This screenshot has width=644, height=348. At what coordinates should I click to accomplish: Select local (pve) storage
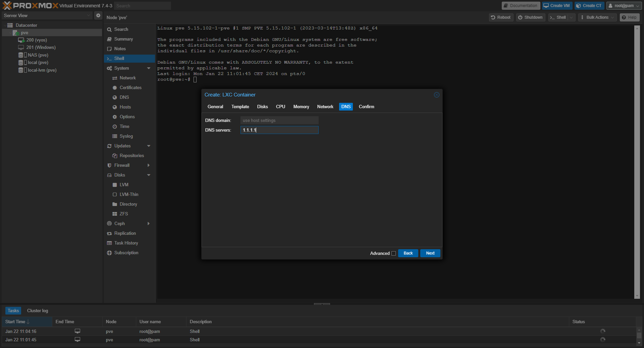38,62
